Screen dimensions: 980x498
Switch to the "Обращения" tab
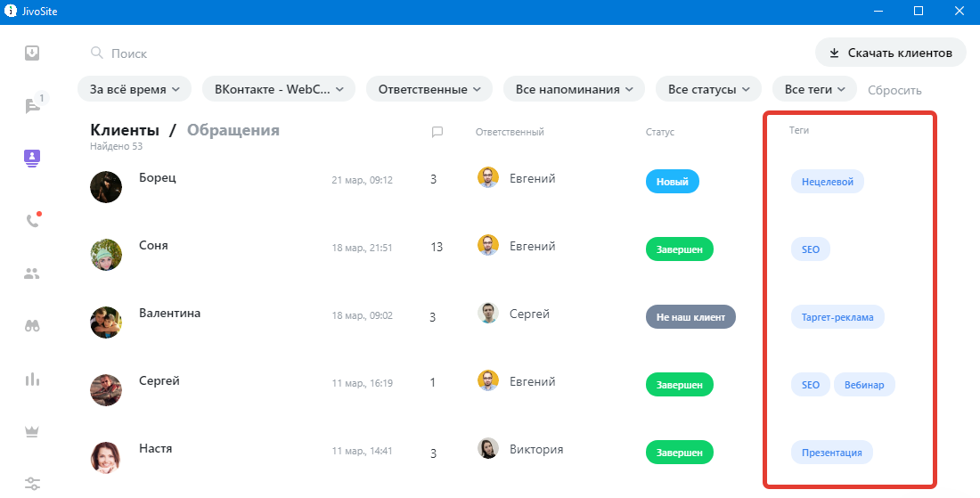(x=233, y=130)
